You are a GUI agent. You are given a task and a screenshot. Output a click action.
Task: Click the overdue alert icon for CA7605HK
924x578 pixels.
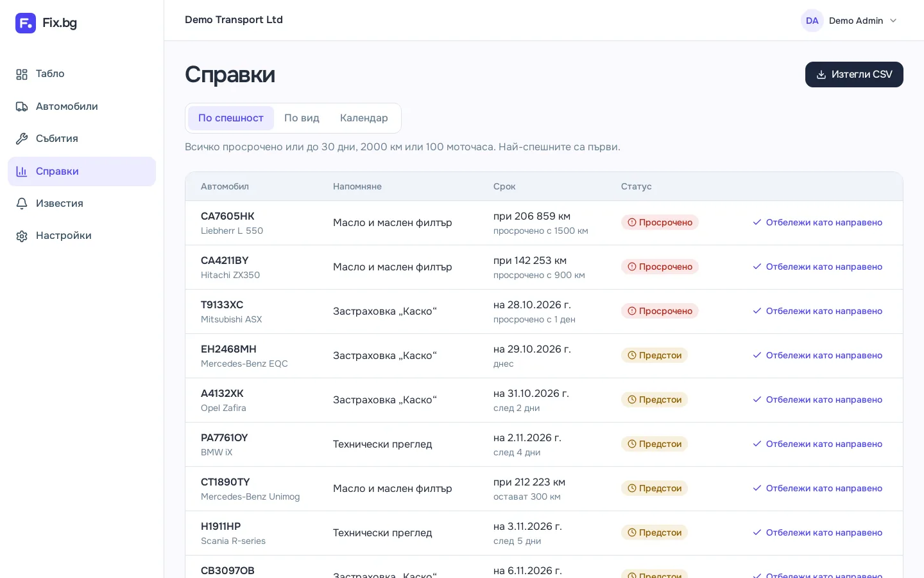click(632, 222)
